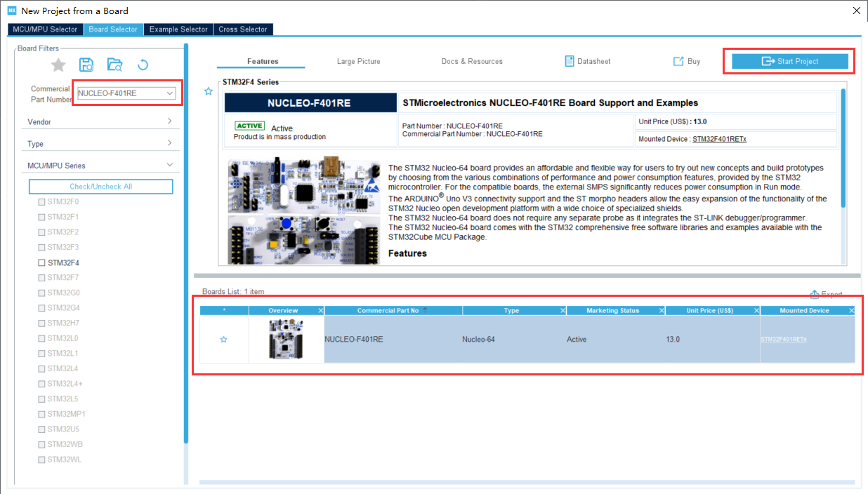
Task: Click the green ACTIVE status badge
Action: pos(249,126)
